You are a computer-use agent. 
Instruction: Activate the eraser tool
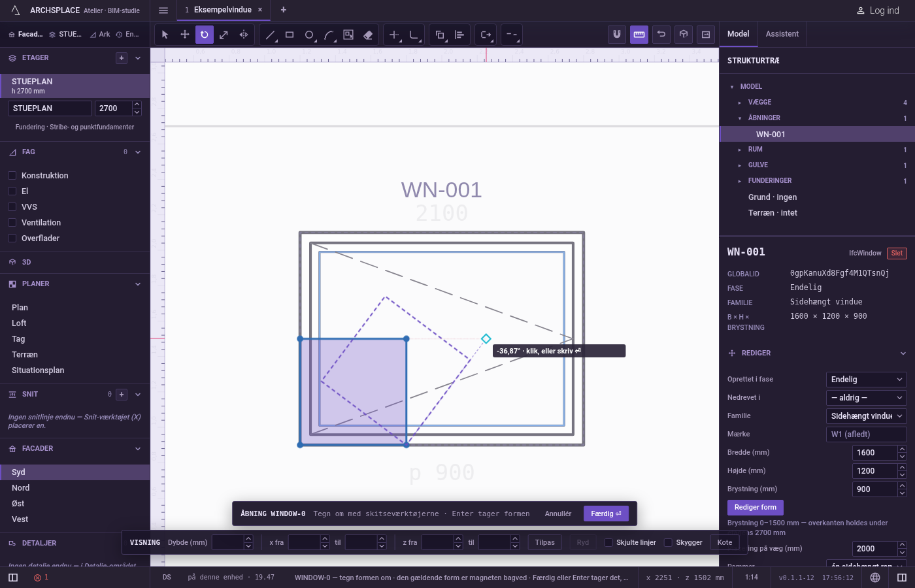[368, 35]
